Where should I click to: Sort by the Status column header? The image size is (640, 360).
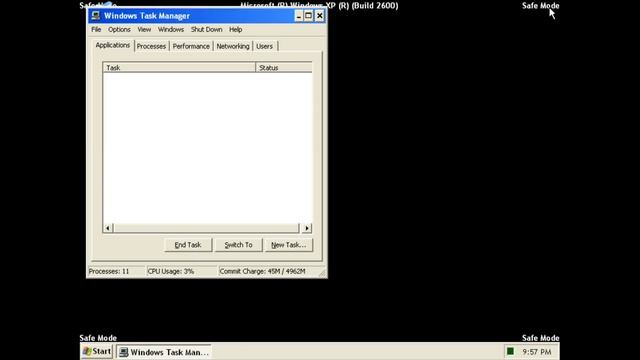284,67
